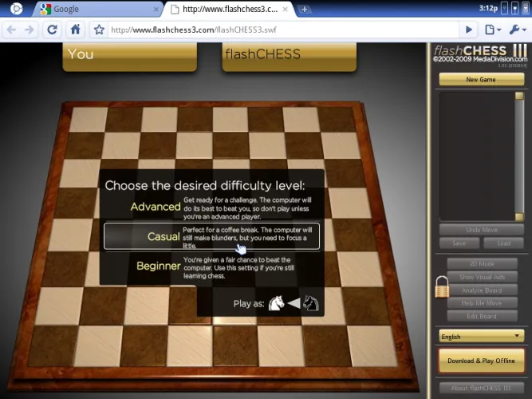The image size is (532, 399).
Task: Choose the Beginner difficulty level
Action: [211, 267]
